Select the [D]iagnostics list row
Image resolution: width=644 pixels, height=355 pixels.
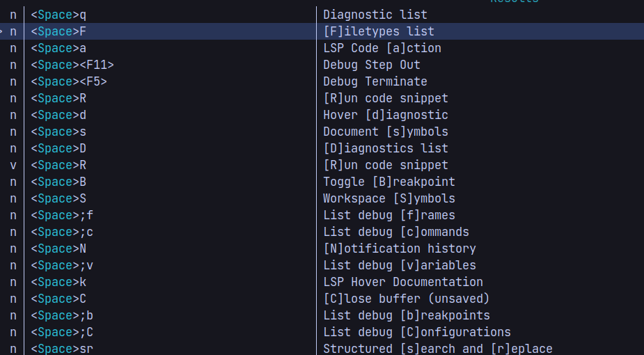(322, 148)
